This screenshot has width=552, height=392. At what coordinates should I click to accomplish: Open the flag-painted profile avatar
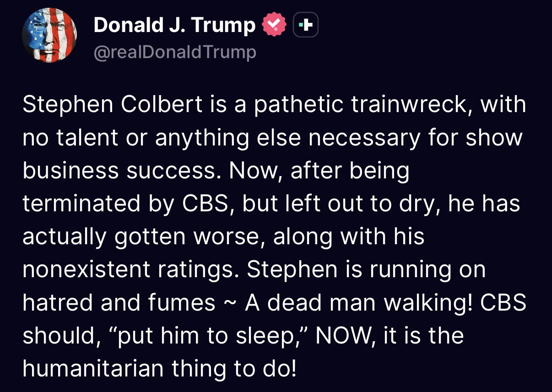49,35
